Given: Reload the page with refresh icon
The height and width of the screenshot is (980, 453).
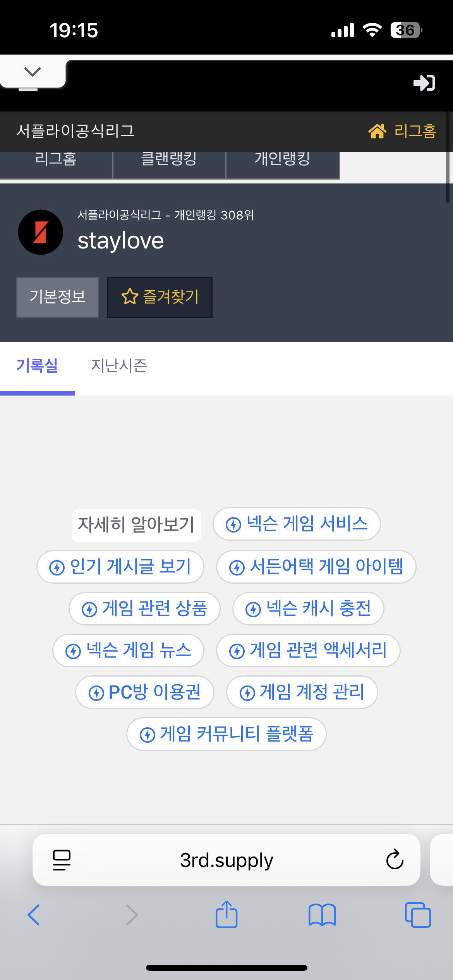Looking at the screenshot, I should click(x=395, y=860).
